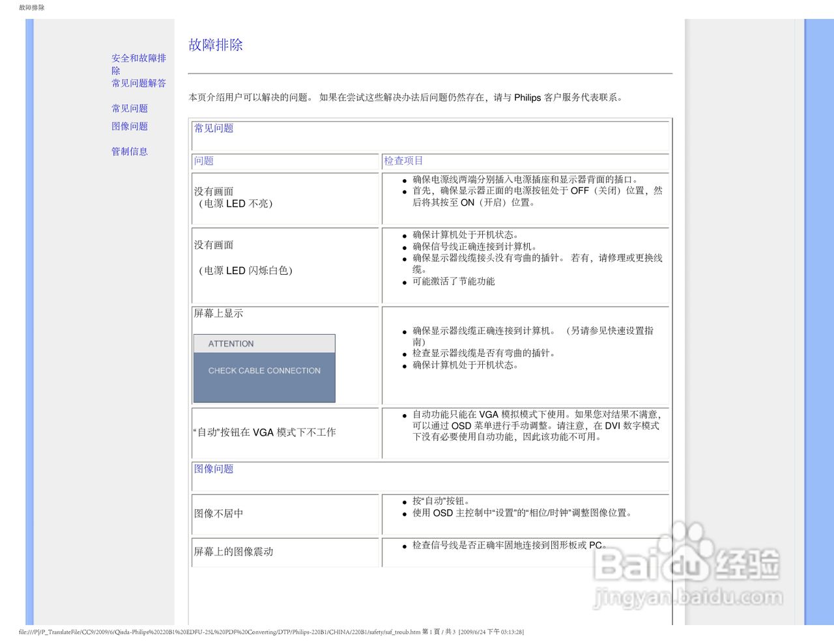Click the bullet 检查显示器线缆是否有弯曲的插针

(x=483, y=353)
